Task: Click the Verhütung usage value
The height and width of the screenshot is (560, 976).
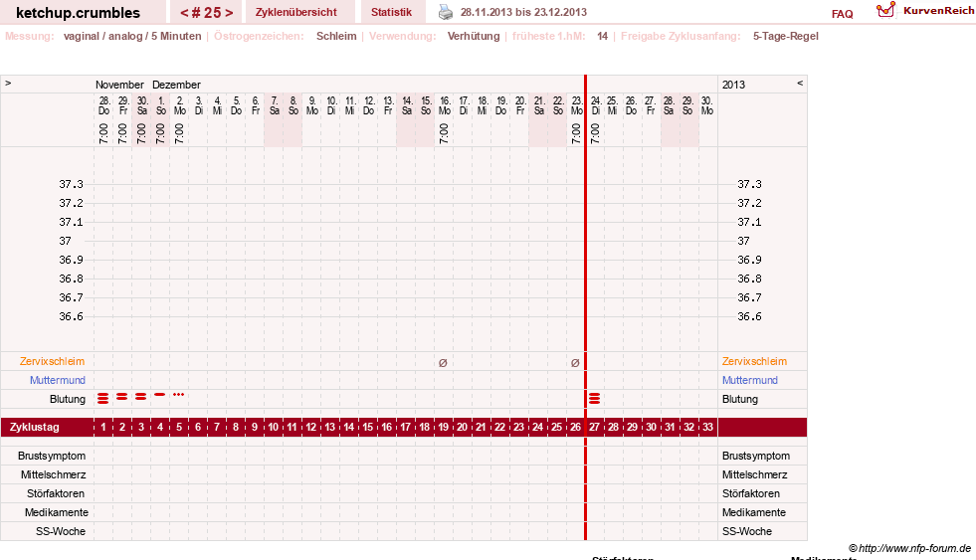Action: click(x=474, y=36)
